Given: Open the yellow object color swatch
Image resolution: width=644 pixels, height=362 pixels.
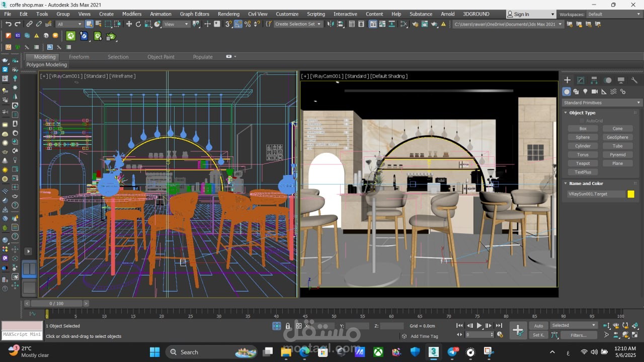Looking at the screenshot, I should tap(631, 194).
